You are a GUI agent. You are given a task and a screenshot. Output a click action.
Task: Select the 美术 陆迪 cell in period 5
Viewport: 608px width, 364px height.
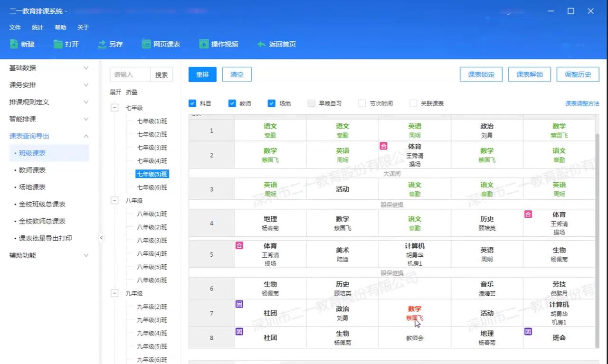(x=342, y=254)
